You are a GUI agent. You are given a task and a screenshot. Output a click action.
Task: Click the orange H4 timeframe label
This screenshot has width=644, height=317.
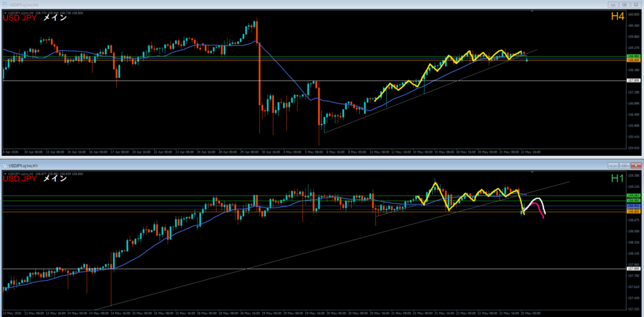click(x=618, y=16)
